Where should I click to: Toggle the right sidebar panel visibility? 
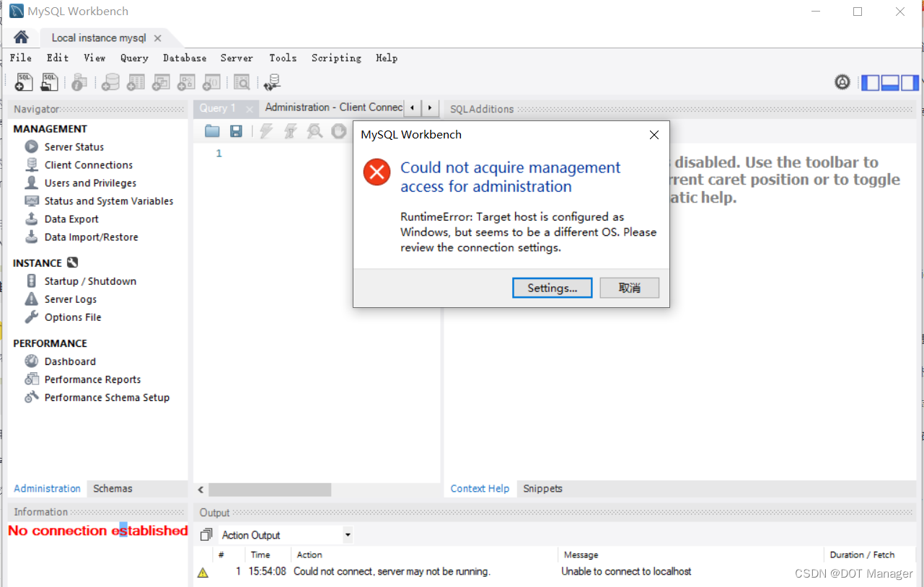click(x=910, y=82)
